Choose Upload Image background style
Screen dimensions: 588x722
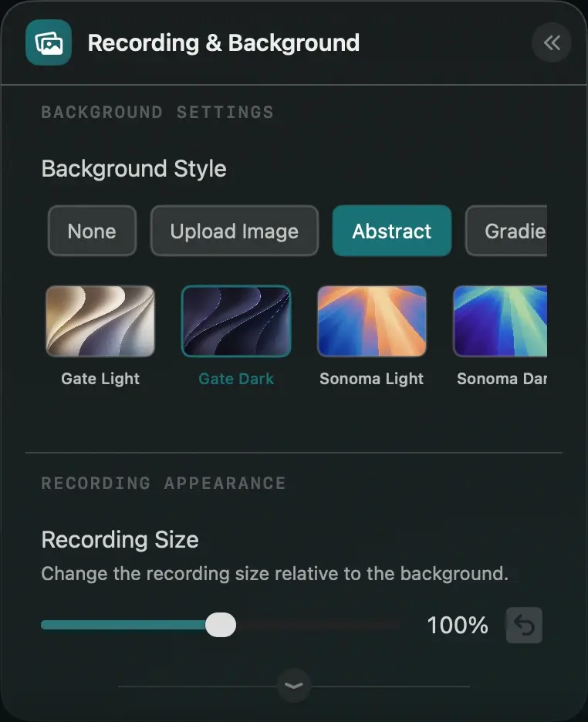tap(235, 231)
